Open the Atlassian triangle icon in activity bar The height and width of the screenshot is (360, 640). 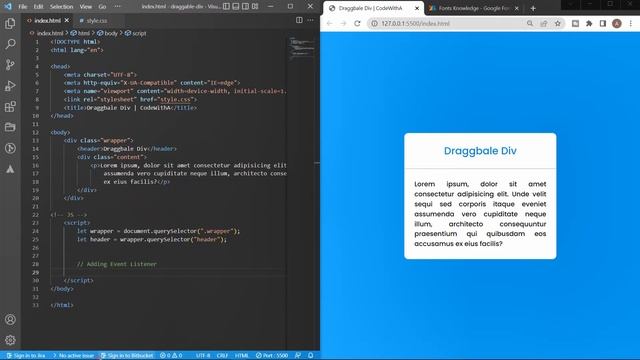pyautogui.click(x=10, y=169)
